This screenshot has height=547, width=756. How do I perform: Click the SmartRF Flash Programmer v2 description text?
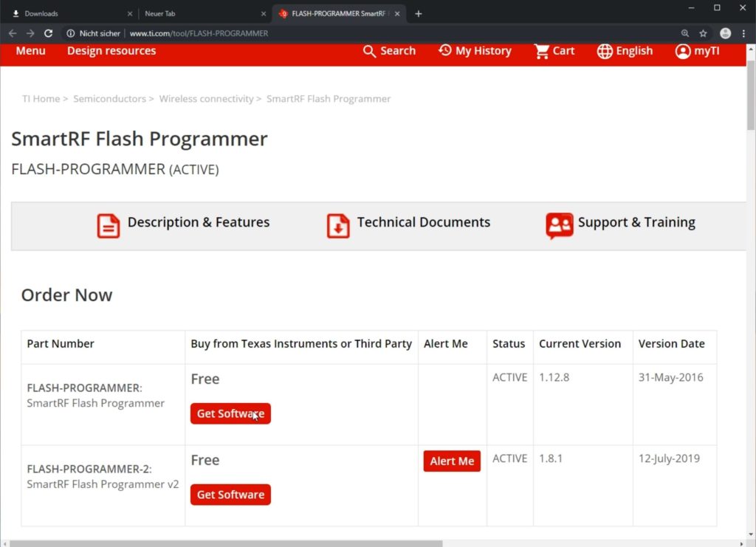pos(103,484)
